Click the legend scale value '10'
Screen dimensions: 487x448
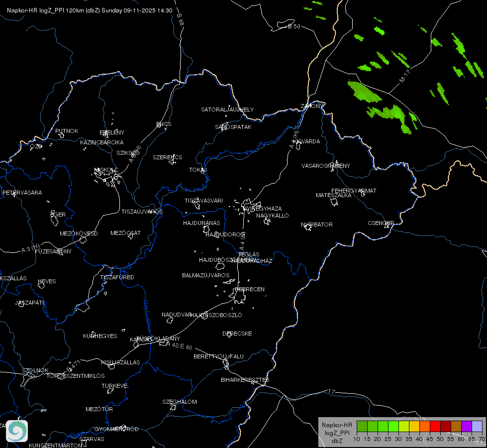coord(357,439)
